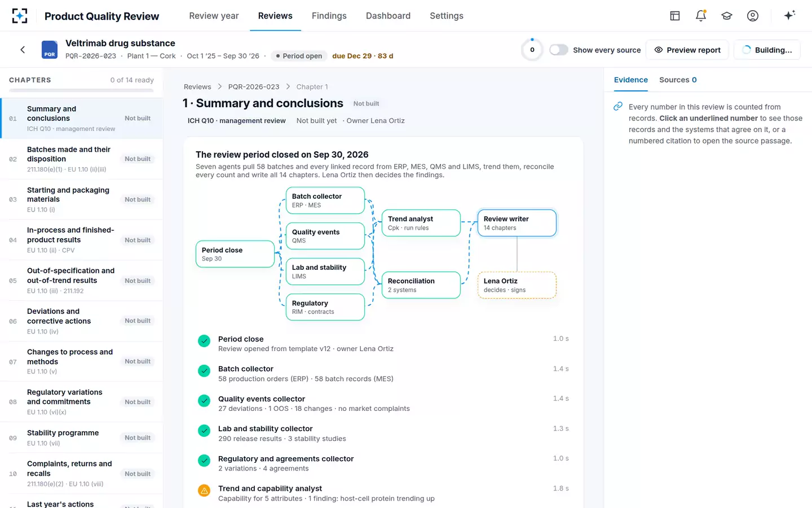The image size is (812, 508).
Task: Select chapter 08 Regulatory variations and commitments
Action: (82, 402)
